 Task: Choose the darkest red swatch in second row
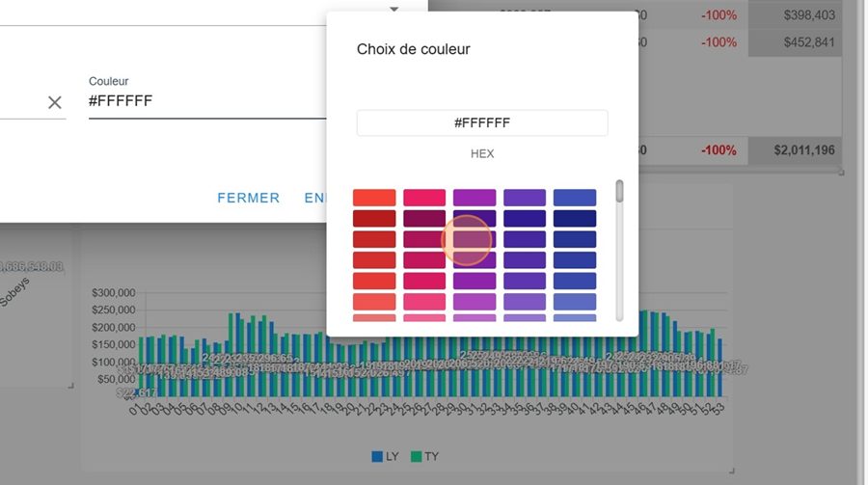(x=374, y=218)
